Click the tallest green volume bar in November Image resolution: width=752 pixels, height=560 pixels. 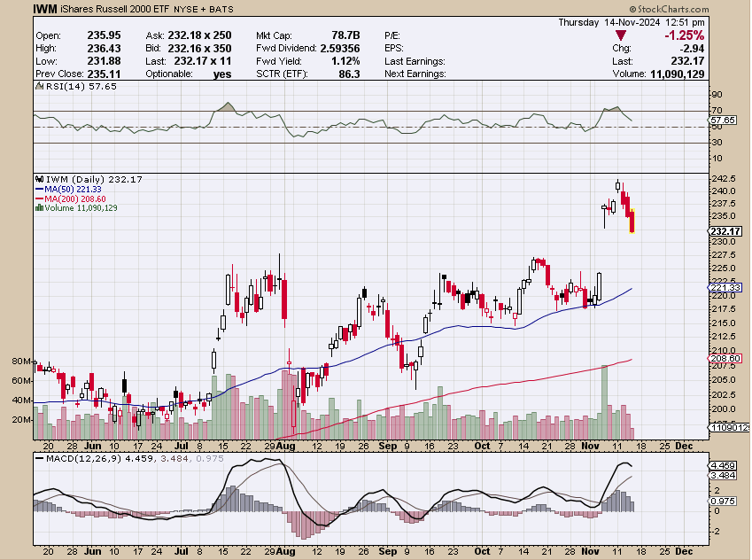(604, 402)
